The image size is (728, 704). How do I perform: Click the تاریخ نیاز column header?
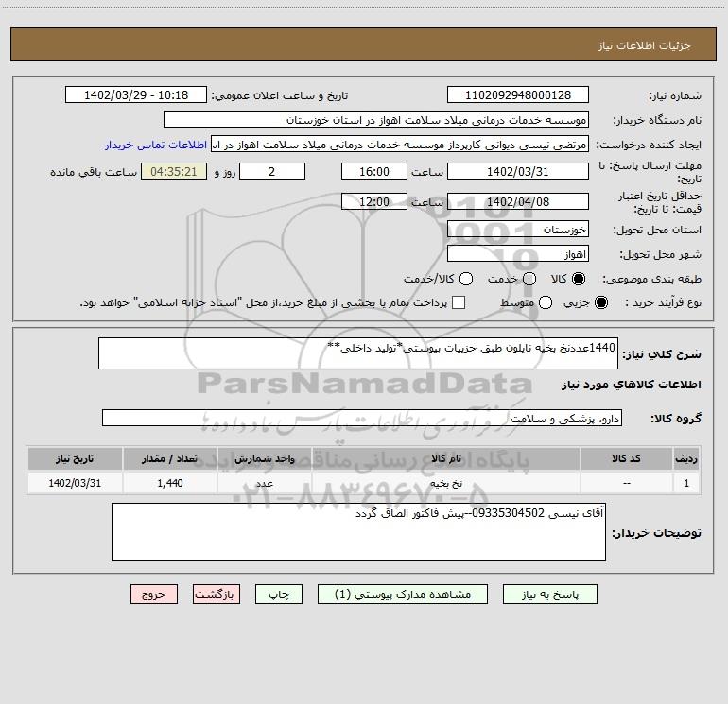[75, 458]
